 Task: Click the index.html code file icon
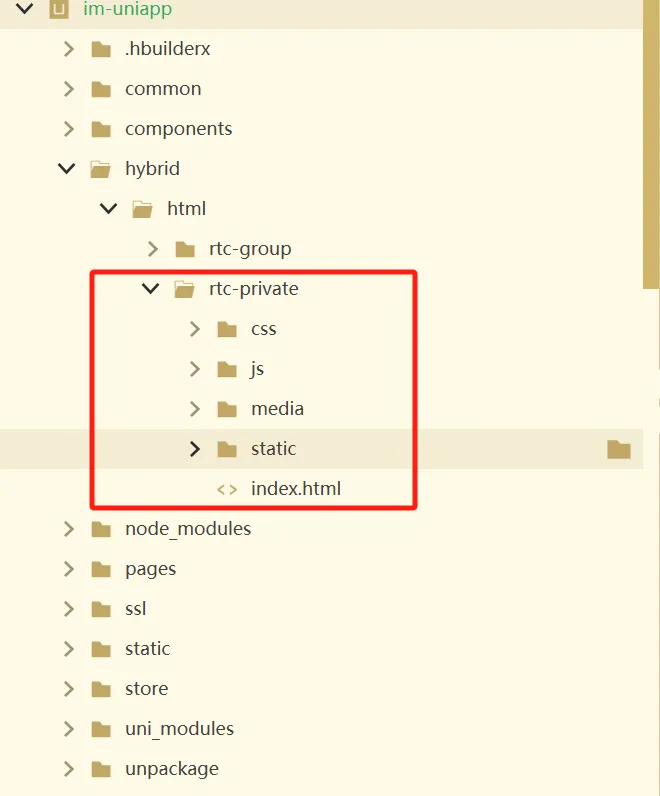(227, 489)
